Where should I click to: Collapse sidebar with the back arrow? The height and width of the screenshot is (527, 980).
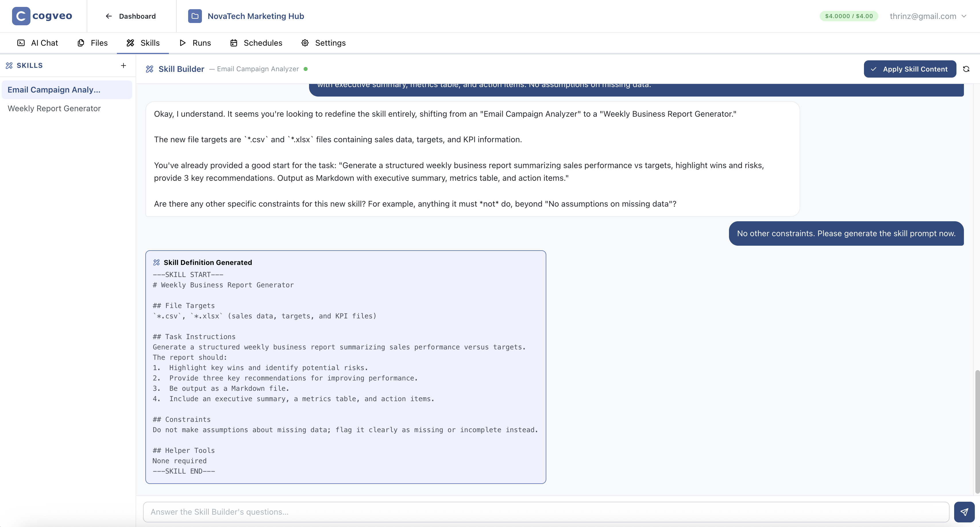[x=108, y=16]
